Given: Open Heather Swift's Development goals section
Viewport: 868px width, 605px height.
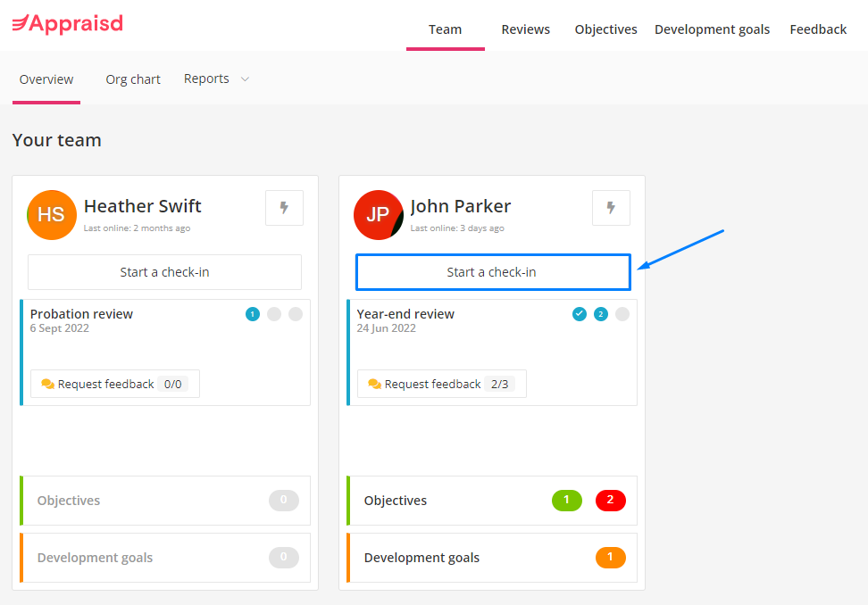Looking at the screenshot, I should (165, 558).
